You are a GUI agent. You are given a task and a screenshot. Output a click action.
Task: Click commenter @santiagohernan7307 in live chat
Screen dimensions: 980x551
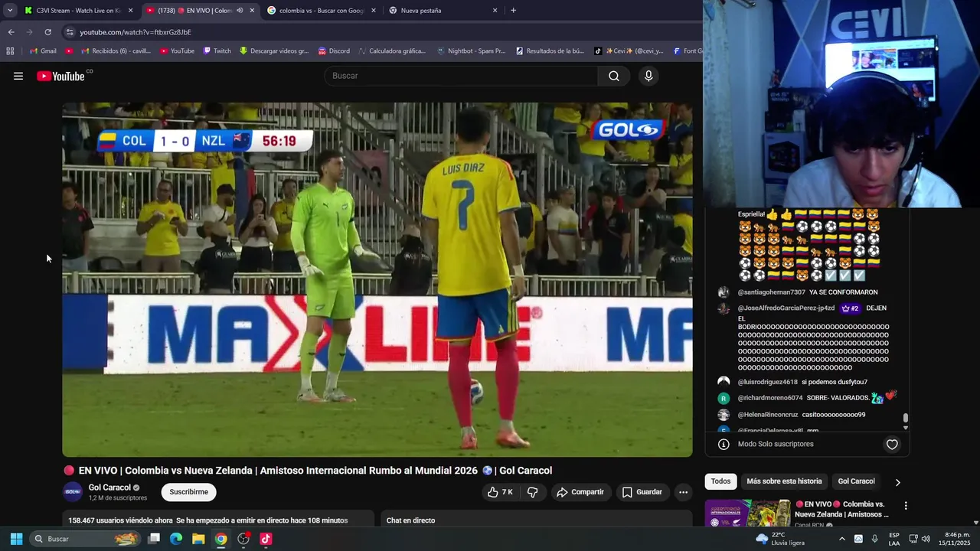771,292
